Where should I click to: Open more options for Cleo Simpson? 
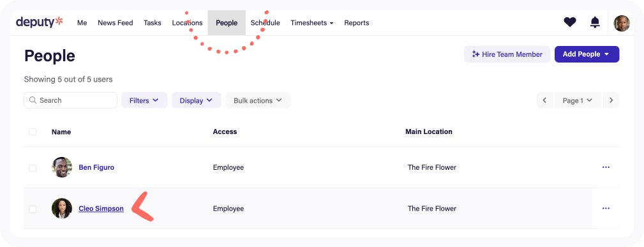click(606, 208)
